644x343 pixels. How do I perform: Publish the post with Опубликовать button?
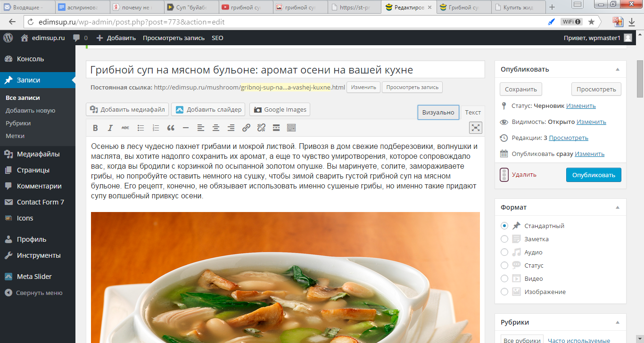pos(594,174)
